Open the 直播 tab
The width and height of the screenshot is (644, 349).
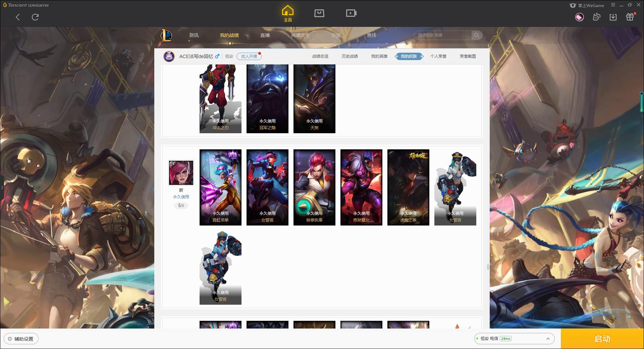point(265,35)
